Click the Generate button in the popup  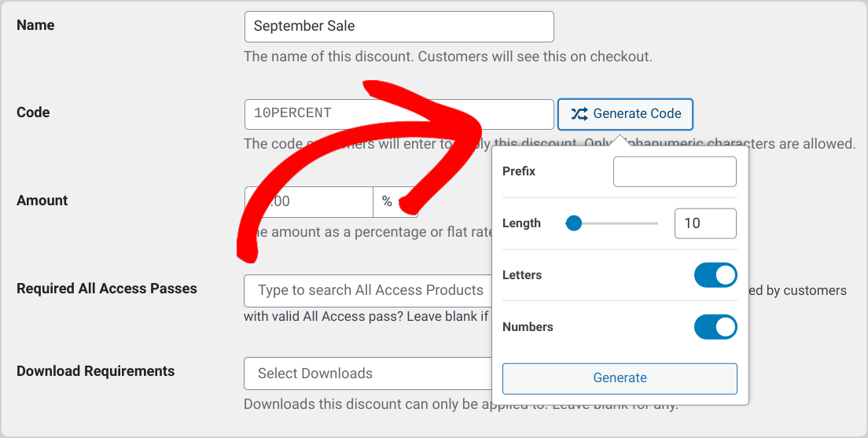tap(620, 378)
